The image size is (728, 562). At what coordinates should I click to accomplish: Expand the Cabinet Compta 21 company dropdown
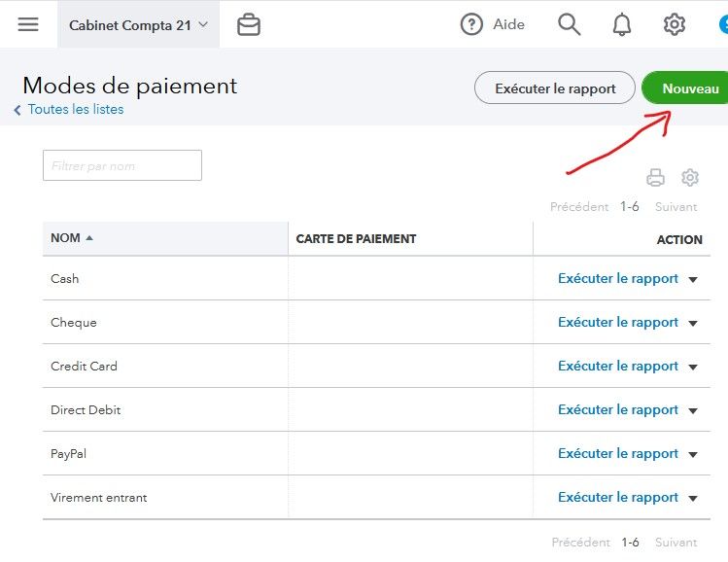138,25
